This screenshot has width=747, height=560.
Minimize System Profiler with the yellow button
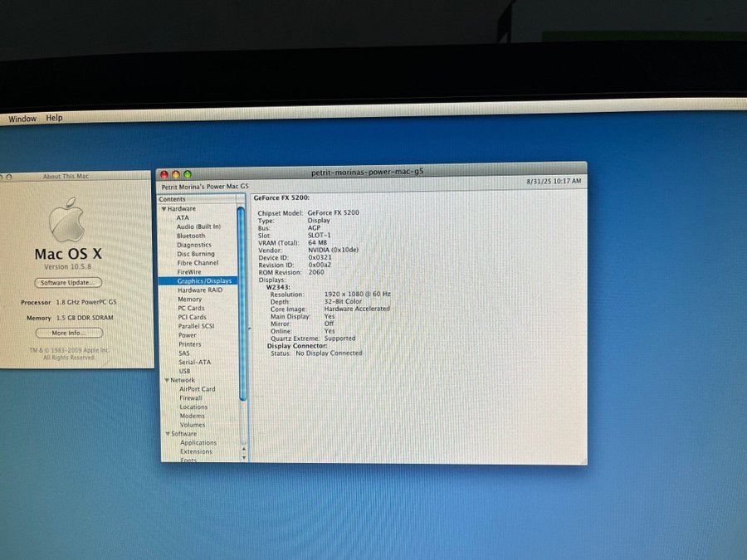point(176,175)
